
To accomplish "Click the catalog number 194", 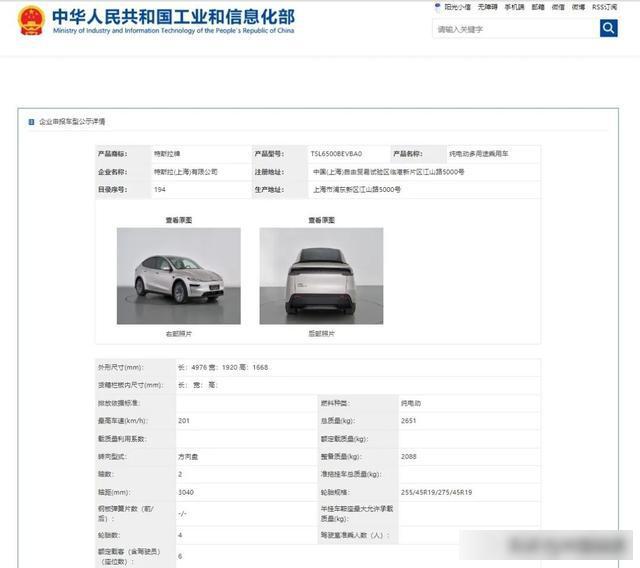I will point(160,189).
